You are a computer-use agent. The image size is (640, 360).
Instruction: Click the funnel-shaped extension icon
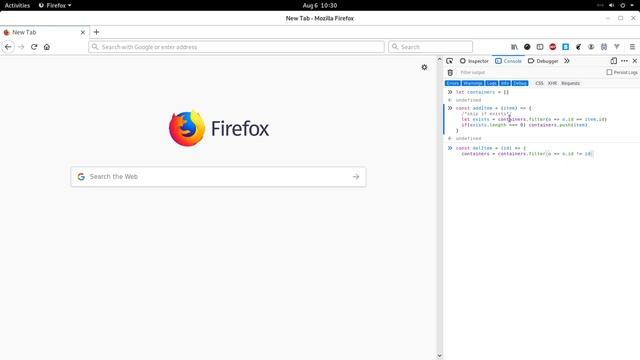click(x=617, y=47)
